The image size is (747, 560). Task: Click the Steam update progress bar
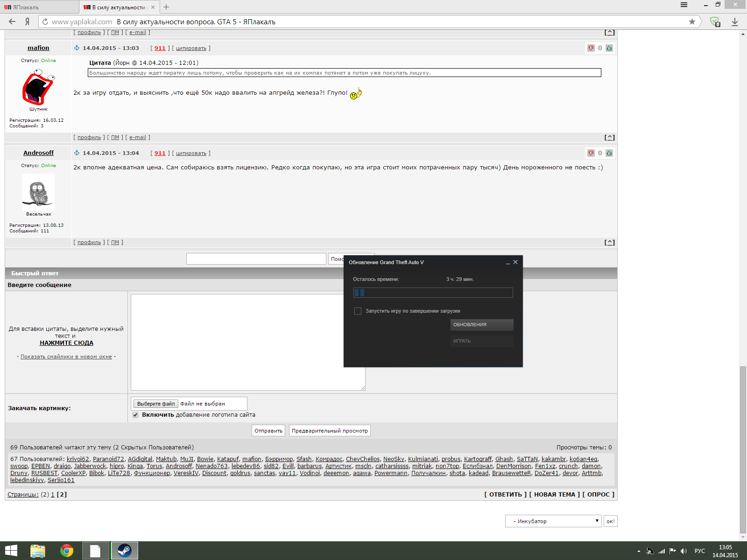(x=433, y=293)
